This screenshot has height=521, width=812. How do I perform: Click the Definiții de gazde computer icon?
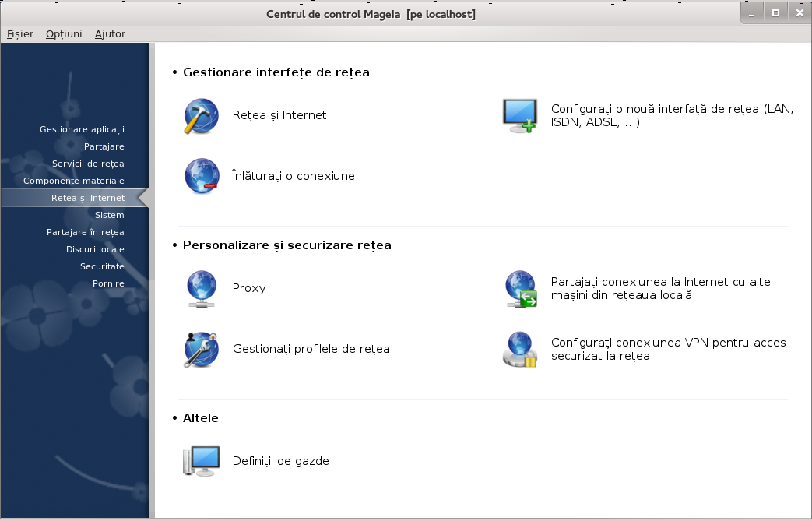coord(202,461)
